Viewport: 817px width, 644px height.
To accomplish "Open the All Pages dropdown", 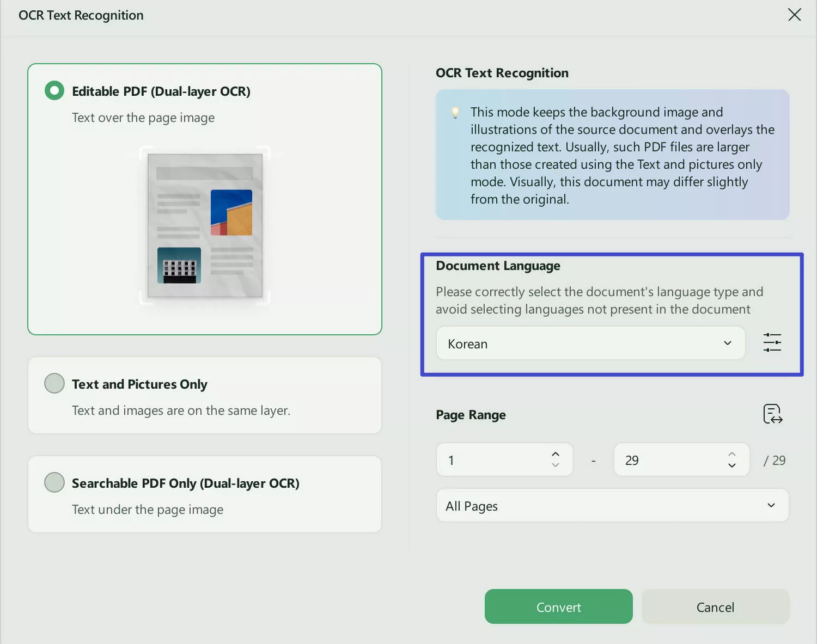I will coord(612,505).
